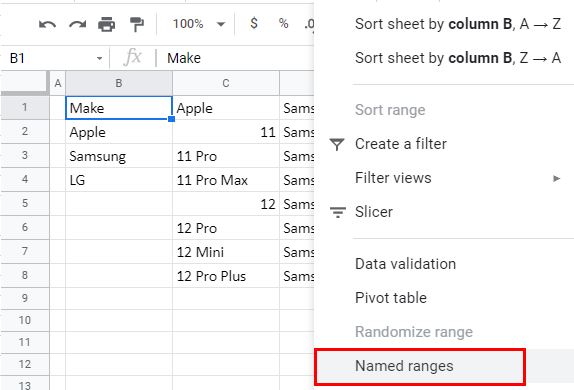
Task: Click the fx function icon
Action: (133, 58)
